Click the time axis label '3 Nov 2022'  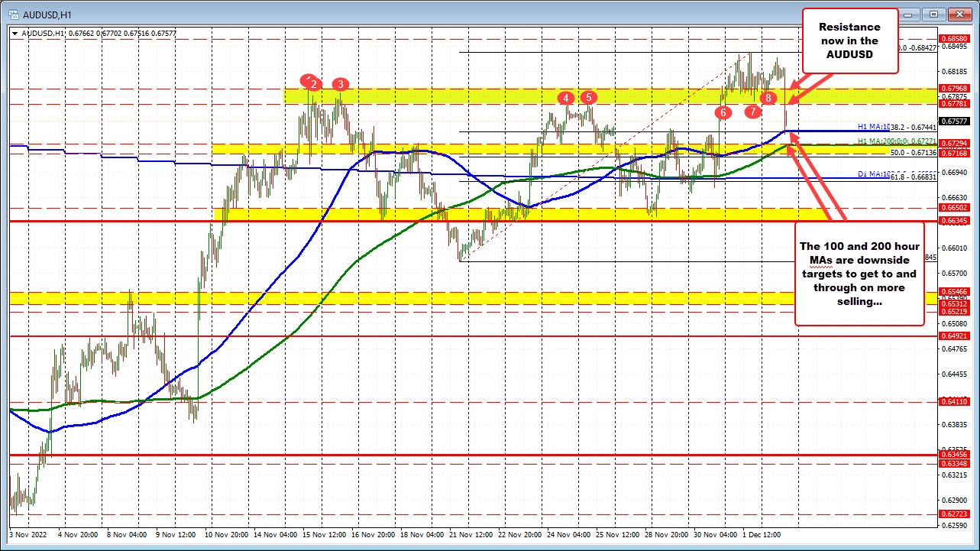click(x=30, y=536)
